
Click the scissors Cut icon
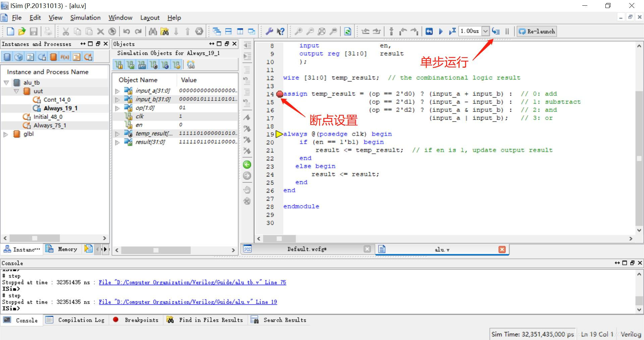coord(66,31)
